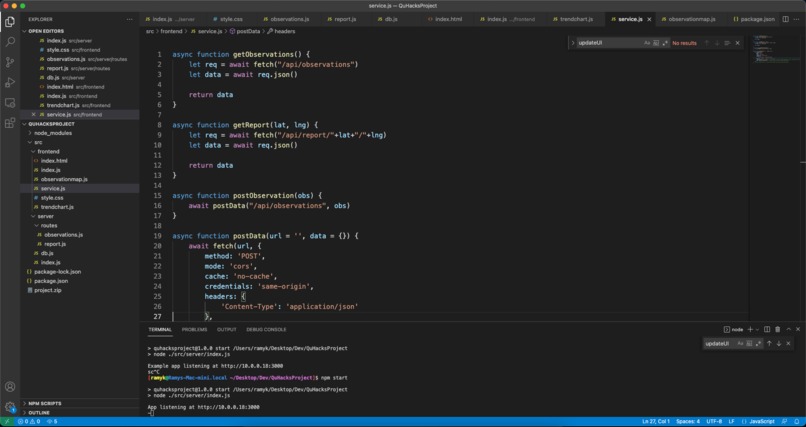Click JavaScript language mode in status bar
The width and height of the screenshot is (806, 427).
pyautogui.click(x=762, y=422)
